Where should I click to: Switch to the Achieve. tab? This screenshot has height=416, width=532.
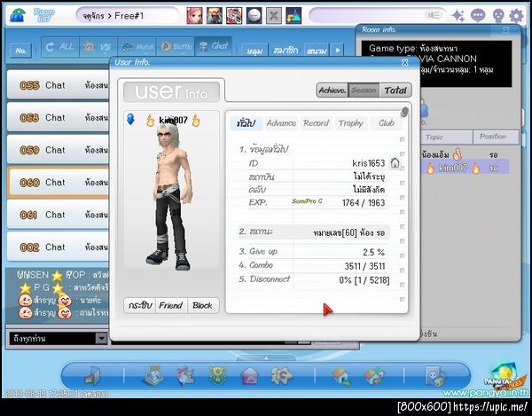(332, 90)
